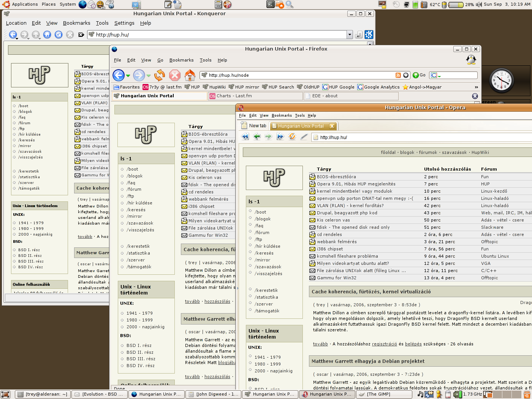Viewport: 532px width, 399px height.
Task: Open the Firefox Forward history dropdown arrow
Action: pos(149,76)
